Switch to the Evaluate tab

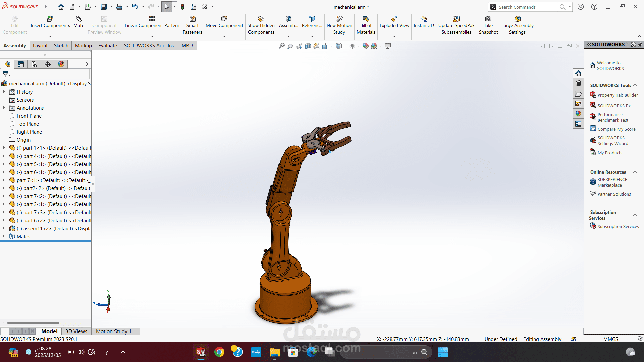pos(107,46)
